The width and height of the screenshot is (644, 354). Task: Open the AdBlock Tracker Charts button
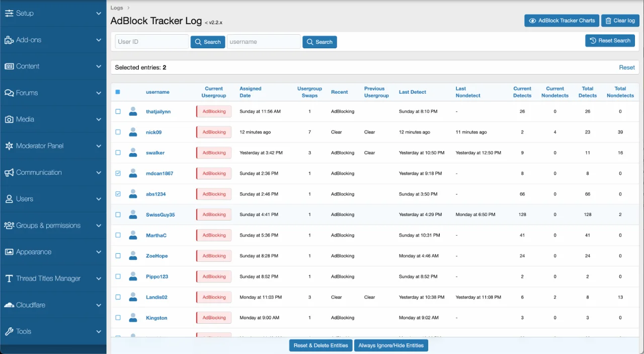[561, 21]
